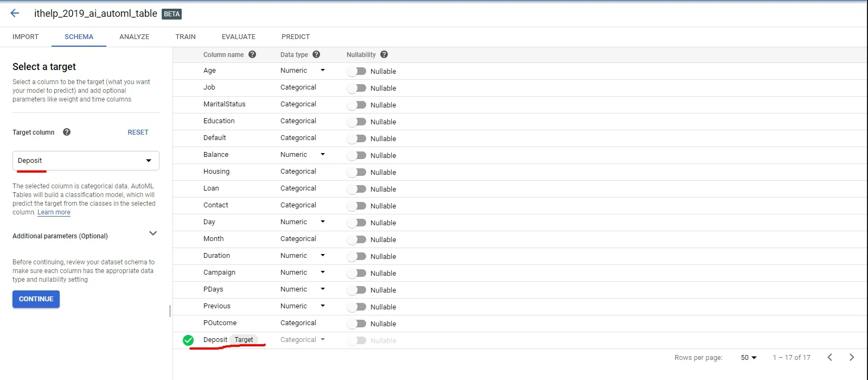Toggle the Nullable switch for Contact
The height and width of the screenshot is (380, 868).
356,206
